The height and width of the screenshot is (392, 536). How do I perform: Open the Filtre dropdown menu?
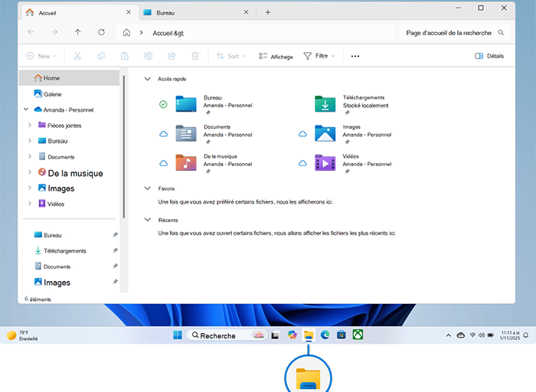[319, 56]
